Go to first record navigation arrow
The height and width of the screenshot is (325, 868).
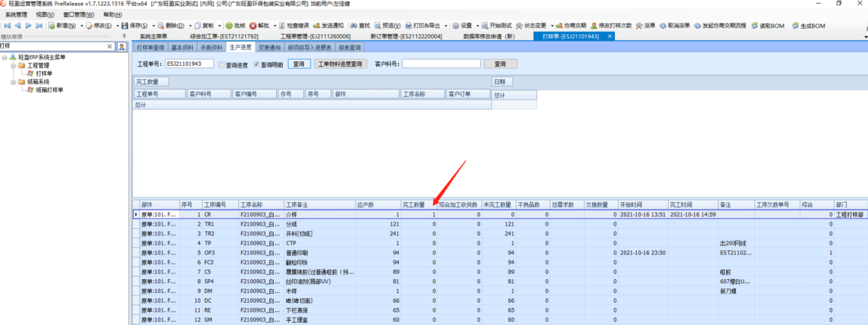click(x=8, y=26)
